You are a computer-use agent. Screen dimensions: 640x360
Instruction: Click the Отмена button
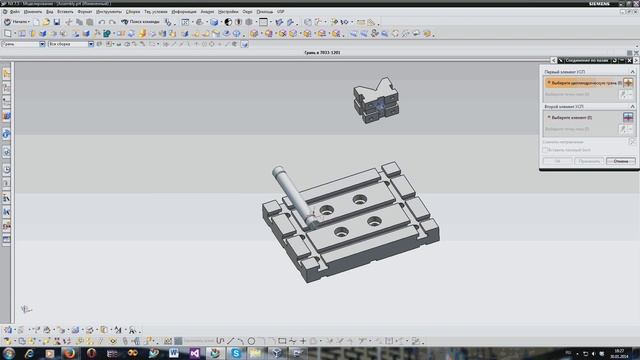tap(620, 161)
